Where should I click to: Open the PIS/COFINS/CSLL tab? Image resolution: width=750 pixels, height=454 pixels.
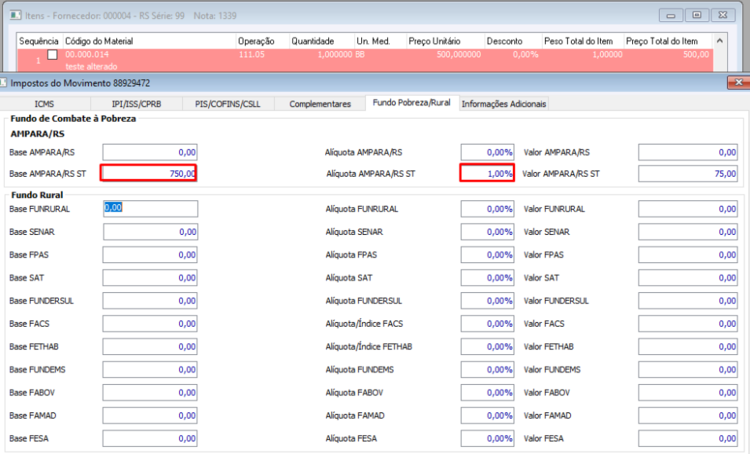coord(228,104)
